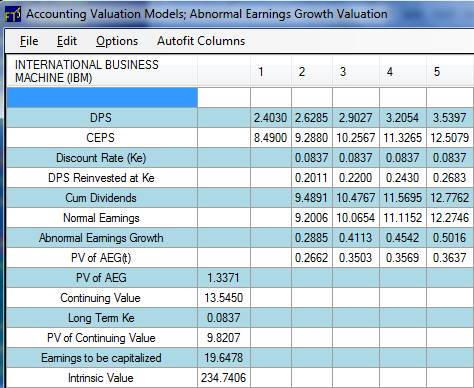Screen dimensions: 474x388
Task: Click the Earnings to be capitalized value 19.6478
Action: click(224, 358)
